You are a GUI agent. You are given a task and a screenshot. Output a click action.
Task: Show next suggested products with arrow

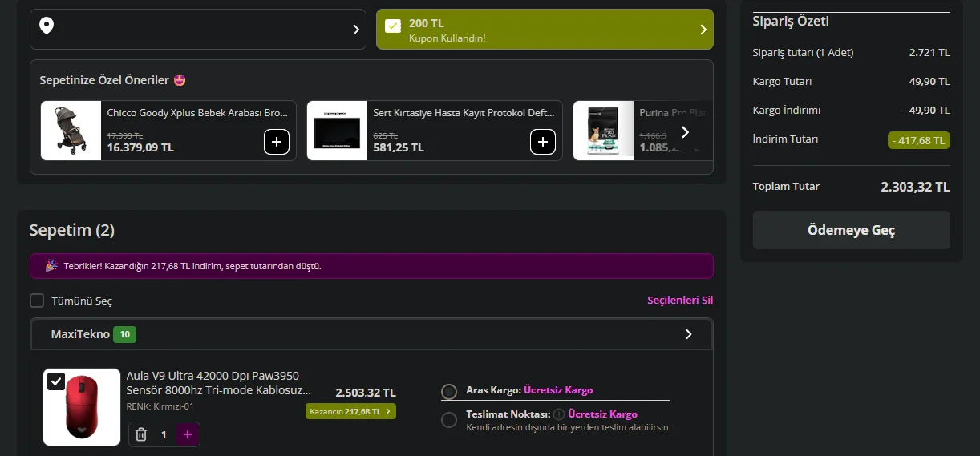(684, 131)
